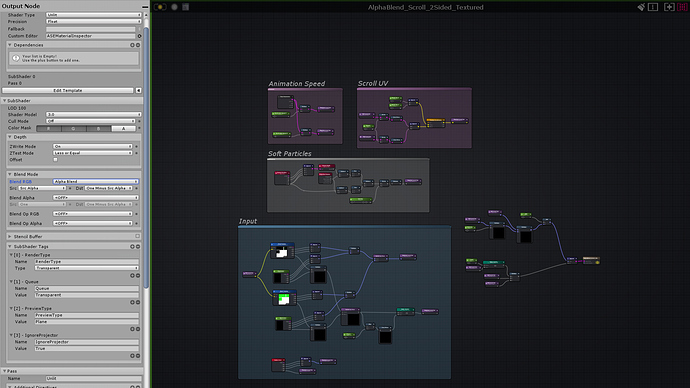This screenshot has height=388, width=690.
Task: Click the property link dot beside Cull Mode
Action: (139, 121)
